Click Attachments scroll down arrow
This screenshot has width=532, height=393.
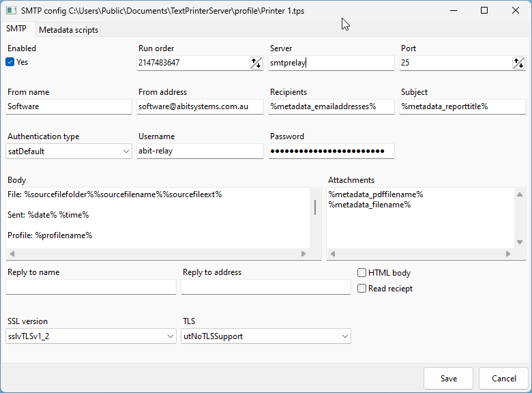[x=520, y=242]
